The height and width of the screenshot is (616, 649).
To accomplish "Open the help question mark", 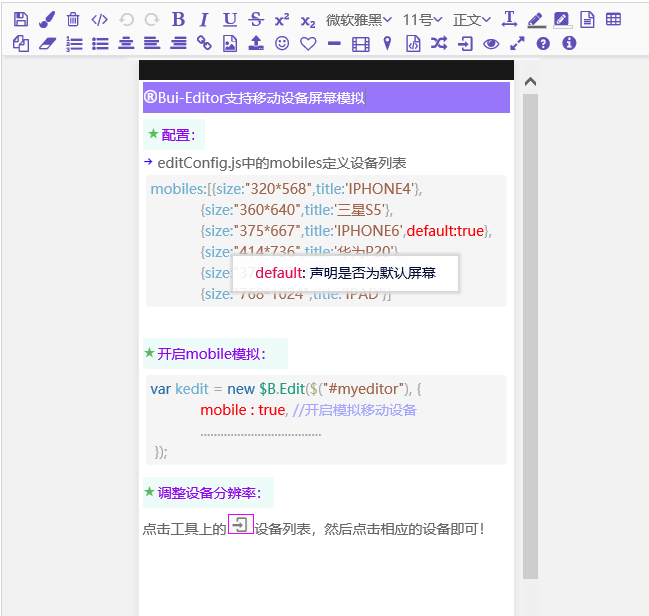I will click(543, 43).
